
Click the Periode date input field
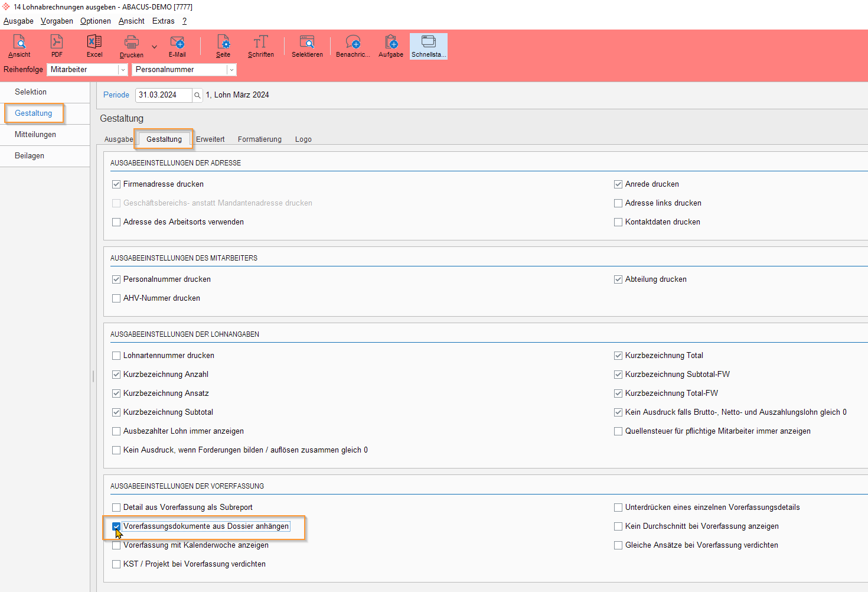coord(164,95)
